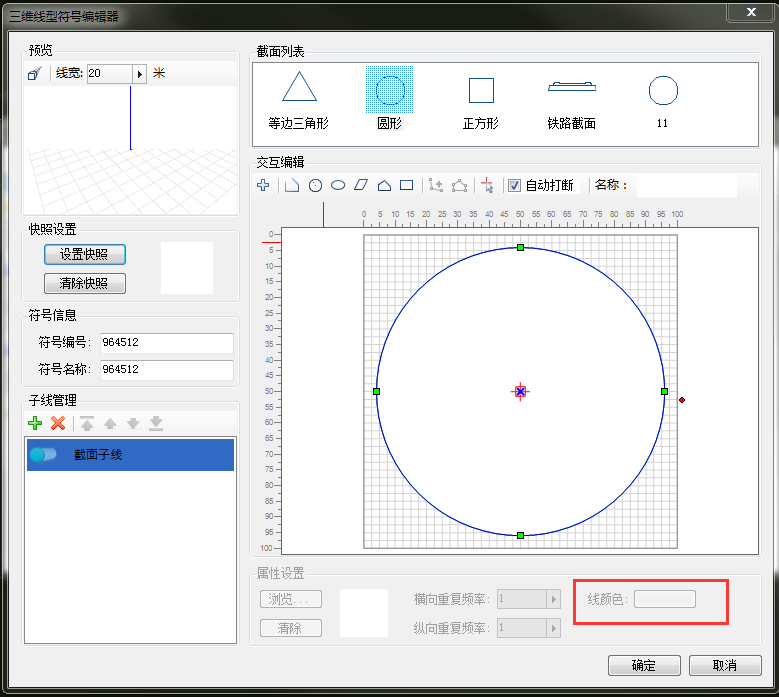
Task: Click the 设置快照 button
Action: [84, 254]
